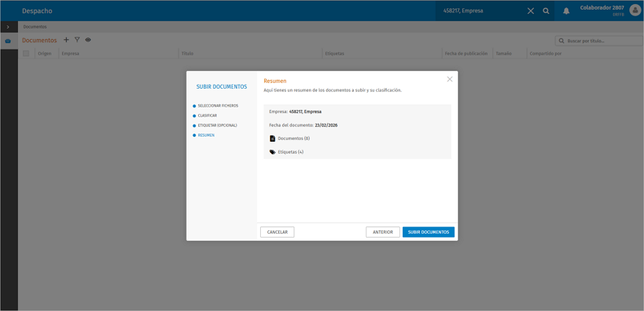
Task: Click the magnifier search icon in header
Action: coord(546,11)
